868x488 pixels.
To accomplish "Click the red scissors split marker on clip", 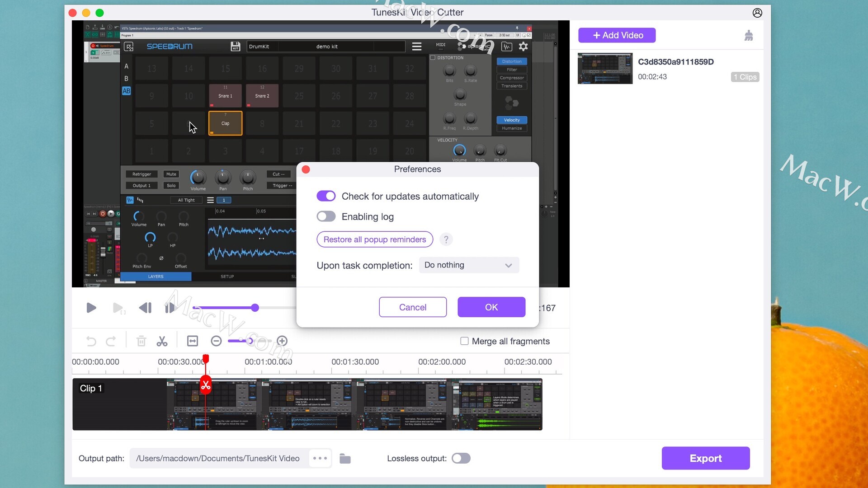I will 206,385.
